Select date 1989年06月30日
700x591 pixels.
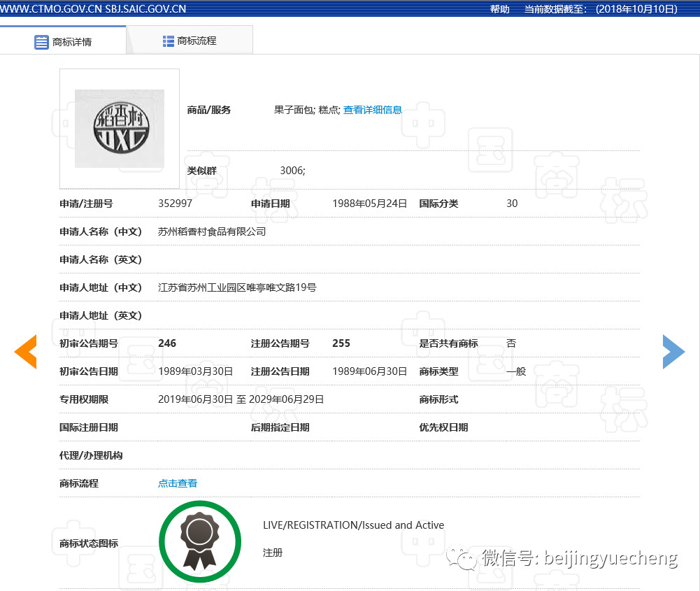(x=370, y=371)
